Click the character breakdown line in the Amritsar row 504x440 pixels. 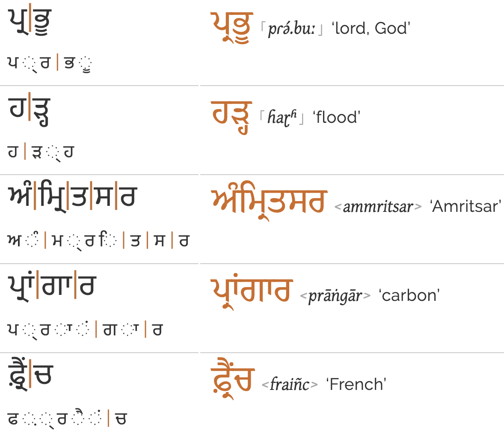click(98, 241)
